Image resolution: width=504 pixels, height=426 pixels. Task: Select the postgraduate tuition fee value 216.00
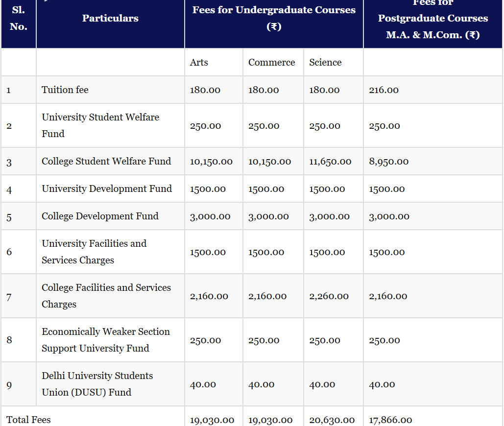click(x=384, y=90)
